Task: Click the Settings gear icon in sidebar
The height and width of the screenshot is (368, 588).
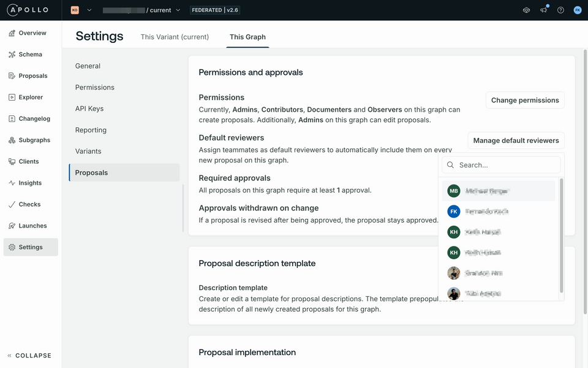Action: coord(12,247)
